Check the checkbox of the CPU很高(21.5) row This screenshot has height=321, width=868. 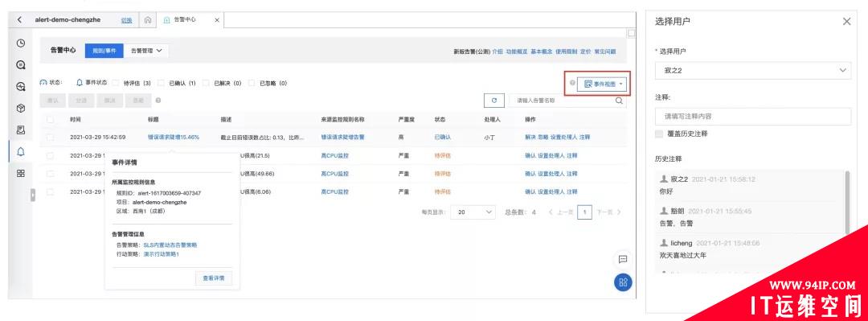[x=51, y=156]
